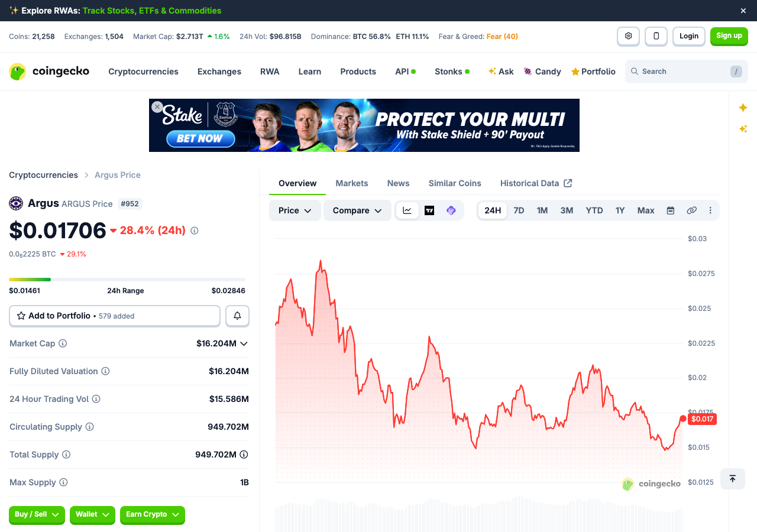Open Stonks navigation item
757x532 pixels.
452,72
